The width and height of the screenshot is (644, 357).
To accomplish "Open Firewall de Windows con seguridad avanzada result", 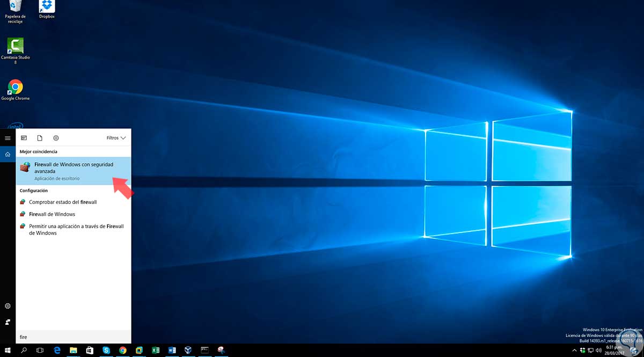I will click(x=74, y=171).
